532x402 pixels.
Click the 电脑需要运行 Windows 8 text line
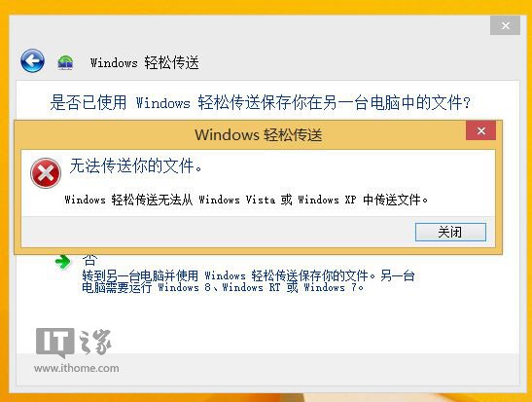223,287
